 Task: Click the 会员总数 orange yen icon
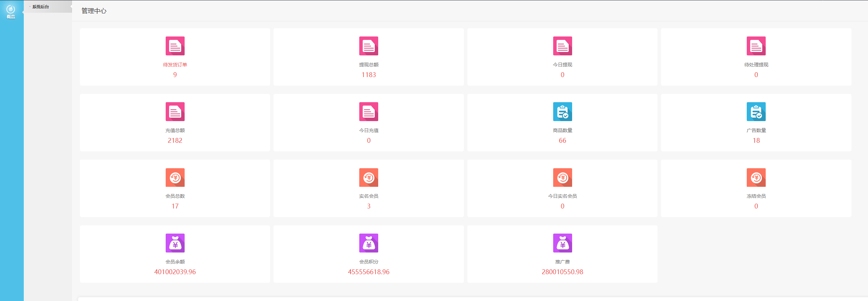(175, 178)
